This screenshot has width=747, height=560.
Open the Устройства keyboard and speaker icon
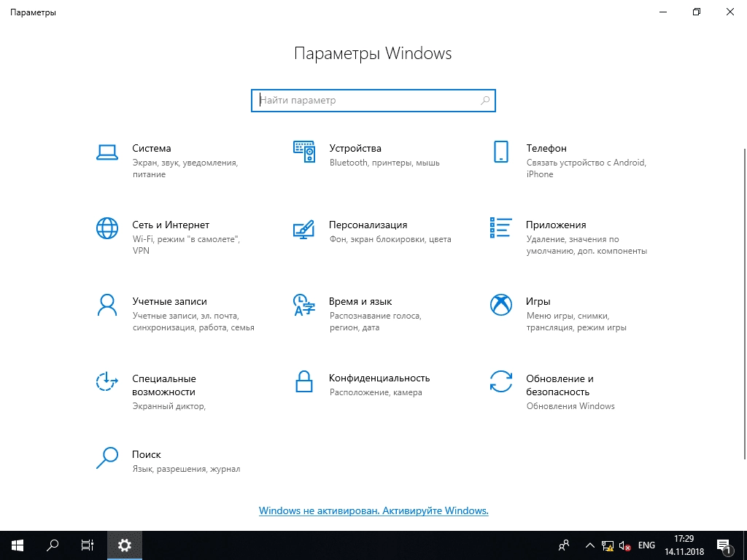click(304, 152)
